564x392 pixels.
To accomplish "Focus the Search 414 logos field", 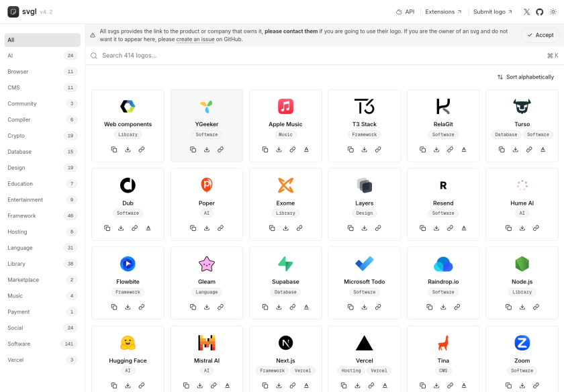I will pyautogui.click(x=324, y=56).
